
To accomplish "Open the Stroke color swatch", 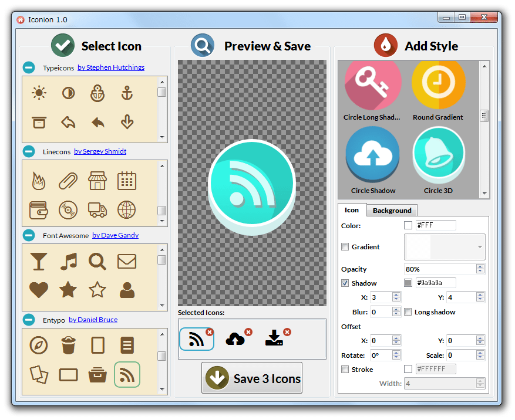I will pos(408,369).
